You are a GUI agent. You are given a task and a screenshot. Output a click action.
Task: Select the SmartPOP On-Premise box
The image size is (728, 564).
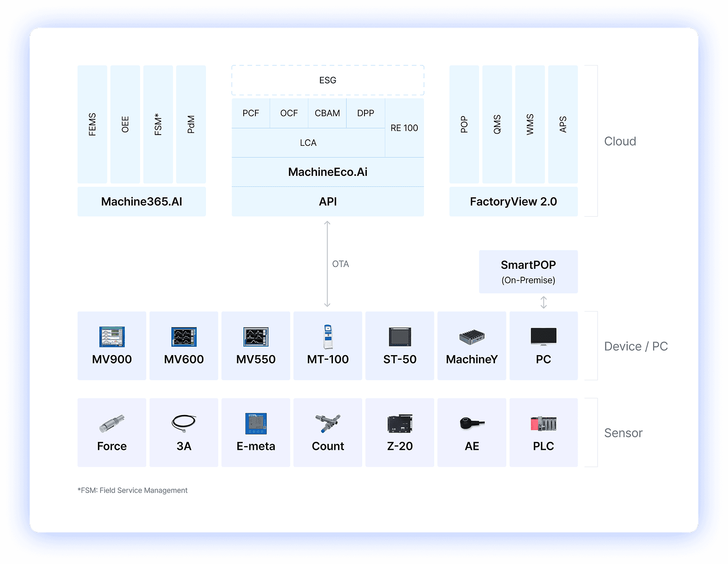click(528, 272)
